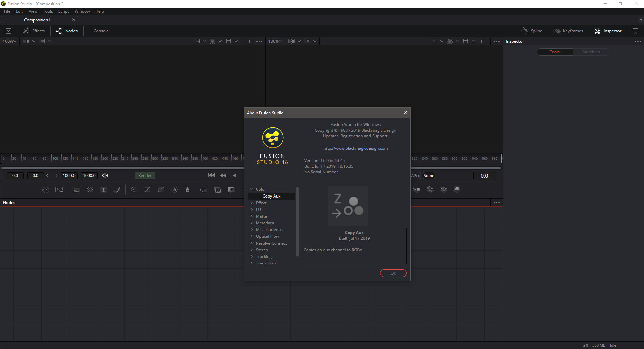Select the Tools tab in Inspector
644x349 pixels.
(x=555, y=52)
